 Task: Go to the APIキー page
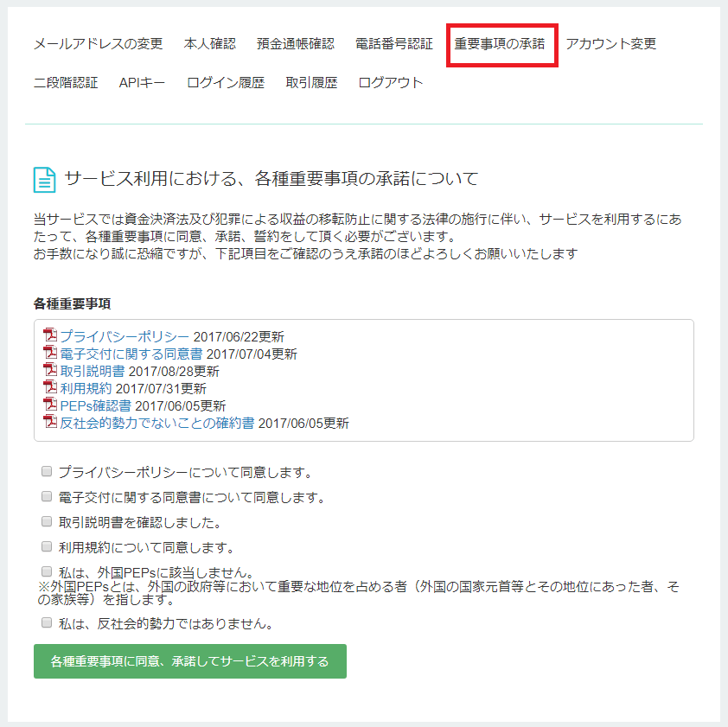[x=142, y=83]
